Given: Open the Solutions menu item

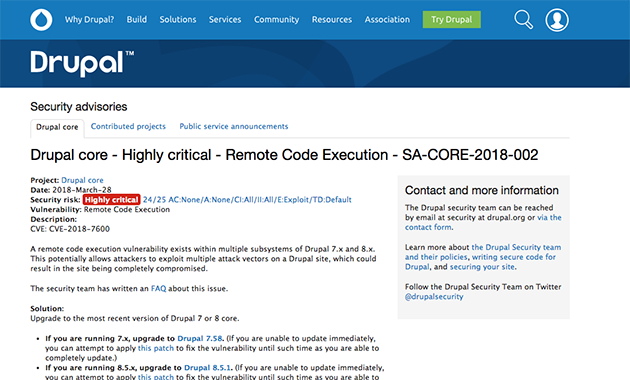Looking at the screenshot, I should (x=178, y=19).
